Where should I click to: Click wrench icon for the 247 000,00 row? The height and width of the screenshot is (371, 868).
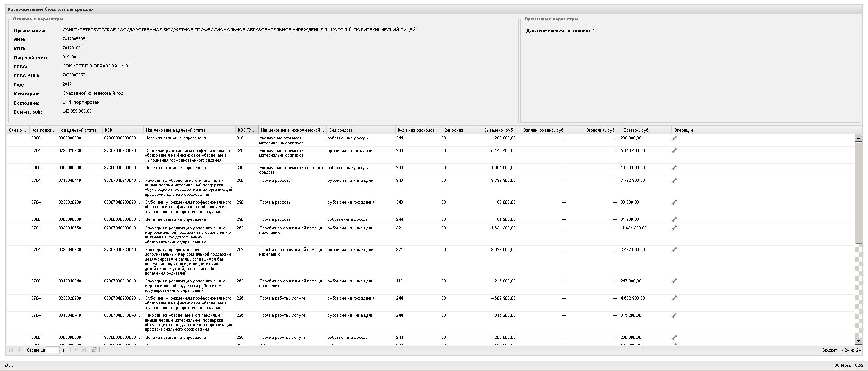click(x=674, y=281)
